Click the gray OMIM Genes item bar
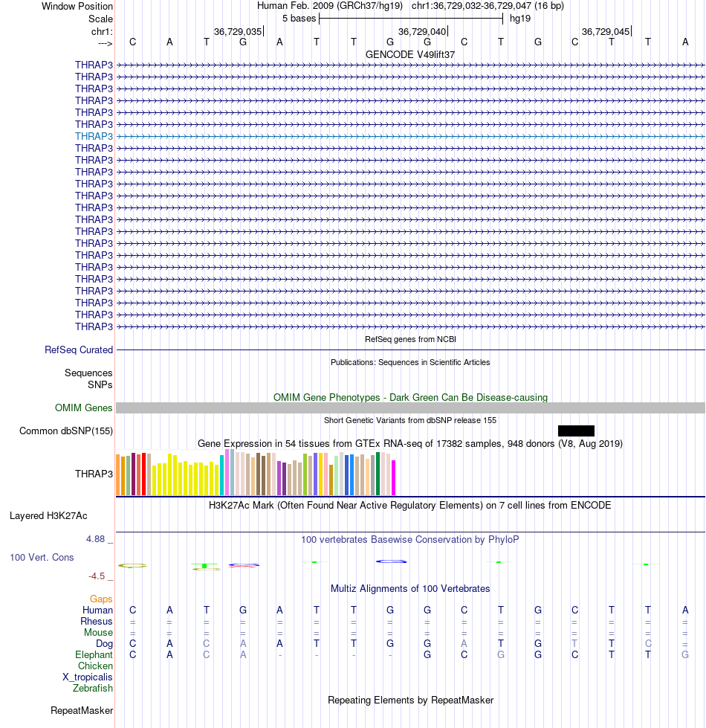Image resolution: width=706 pixels, height=728 pixels. 410,408
